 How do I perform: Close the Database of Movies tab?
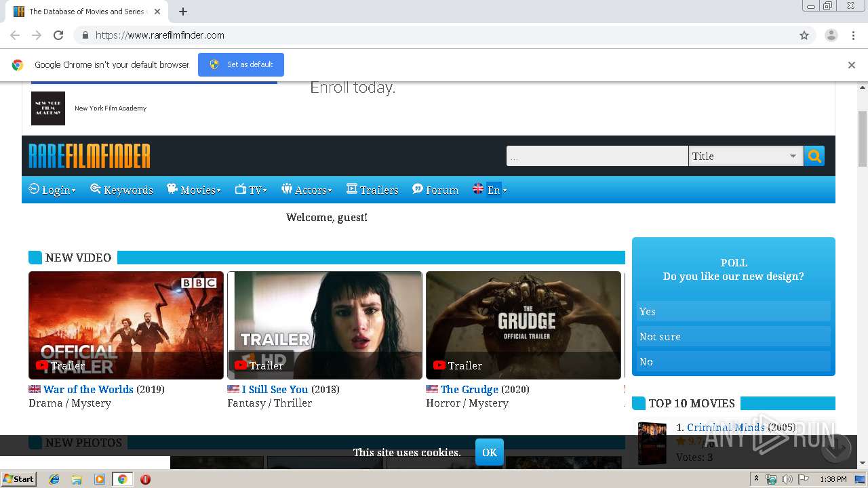pyautogui.click(x=157, y=12)
